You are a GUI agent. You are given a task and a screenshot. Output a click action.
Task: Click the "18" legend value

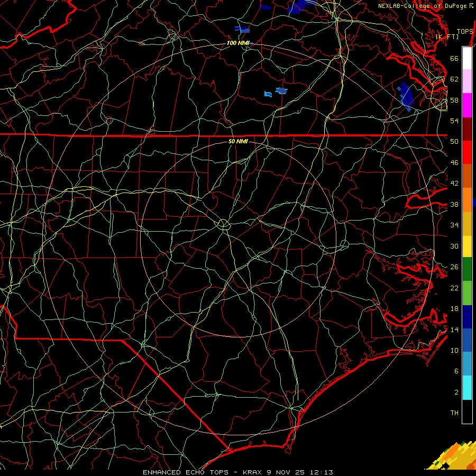(454, 309)
